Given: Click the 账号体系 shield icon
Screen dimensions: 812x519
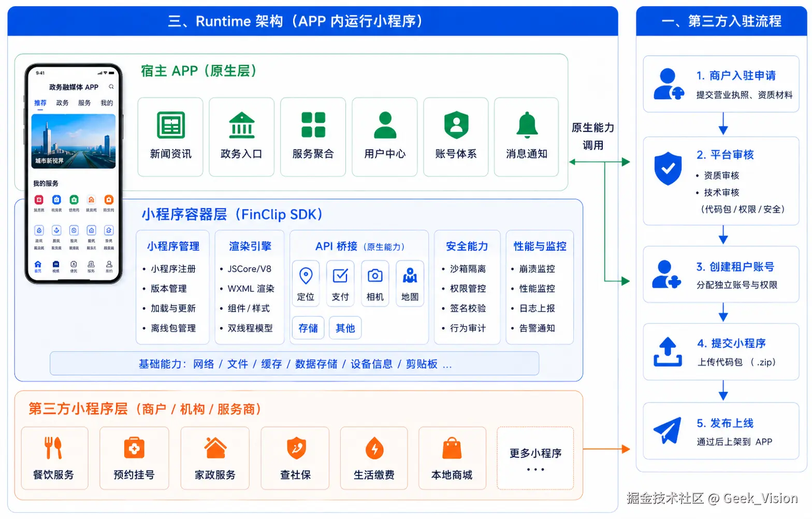Looking at the screenshot, I should click(456, 125).
